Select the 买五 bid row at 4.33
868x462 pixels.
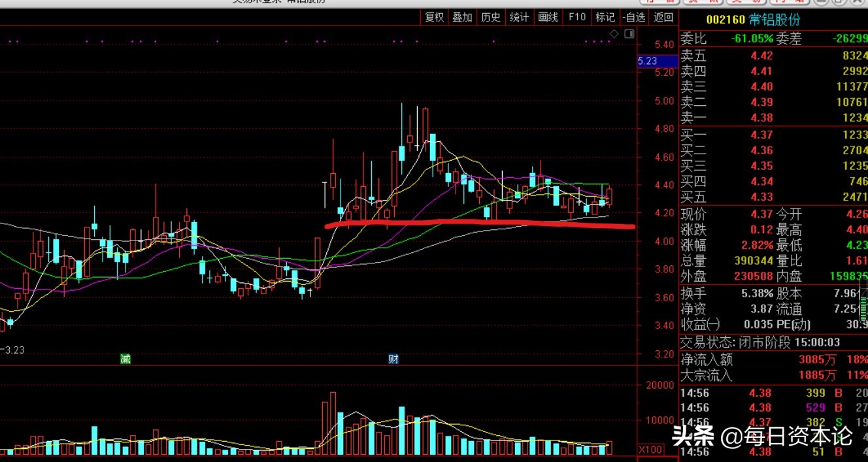point(774,197)
